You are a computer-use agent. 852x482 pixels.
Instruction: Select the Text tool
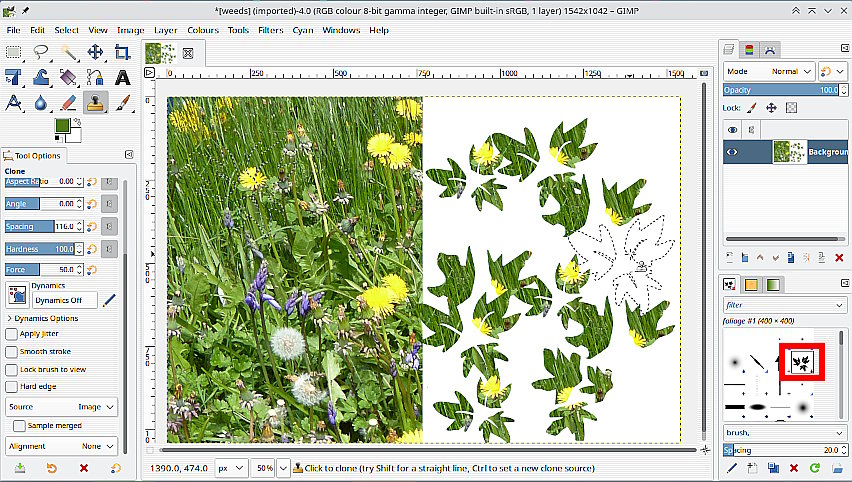pyautogui.click(x=123, y=77)
